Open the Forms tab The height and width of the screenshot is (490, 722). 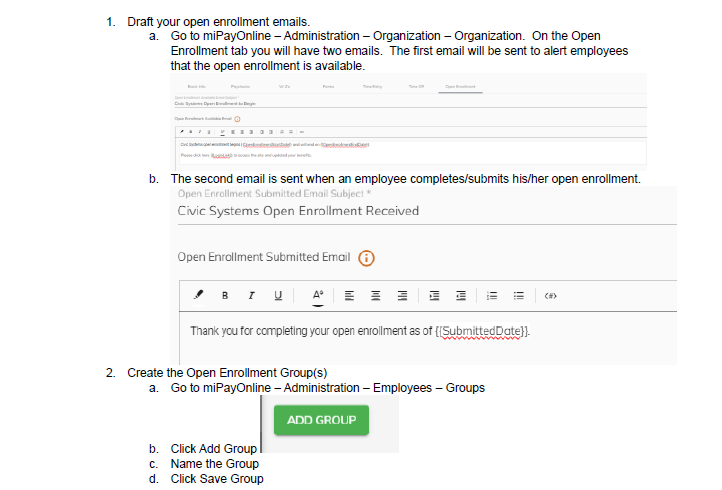coord(328,87)
